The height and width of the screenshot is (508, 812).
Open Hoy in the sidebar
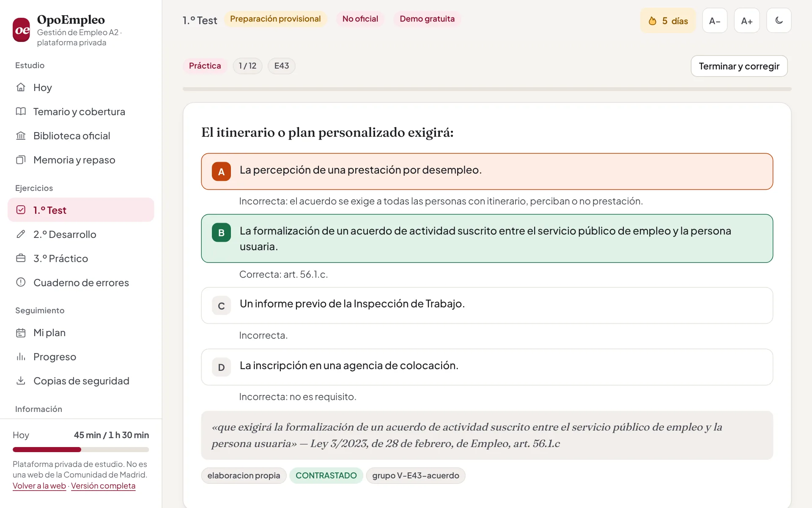point(81,87)
